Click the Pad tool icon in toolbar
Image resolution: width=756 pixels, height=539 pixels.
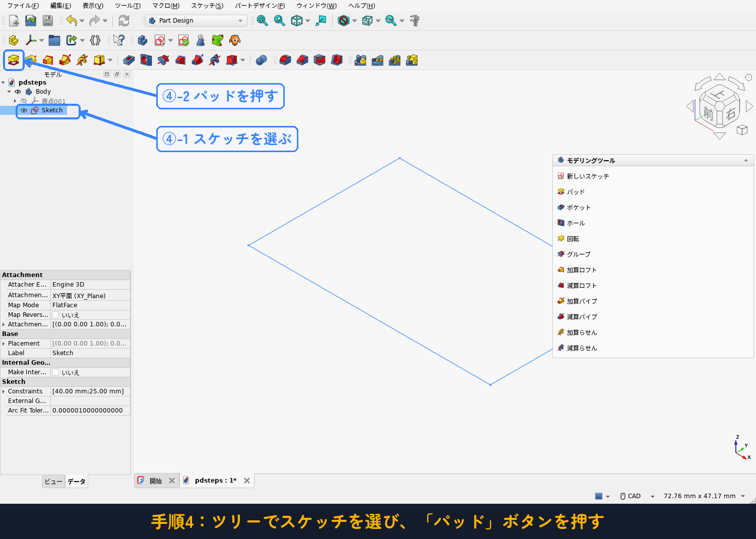(x=14, y=60)
